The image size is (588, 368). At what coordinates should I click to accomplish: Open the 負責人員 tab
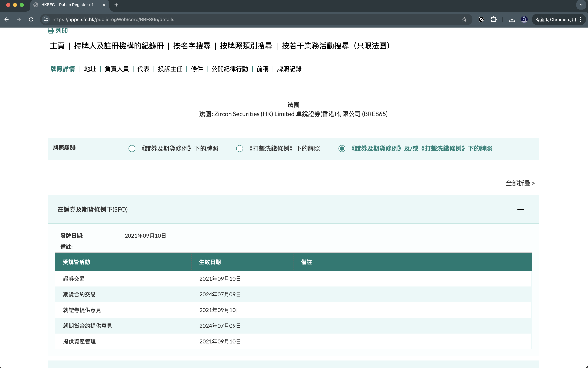(116, 69)
